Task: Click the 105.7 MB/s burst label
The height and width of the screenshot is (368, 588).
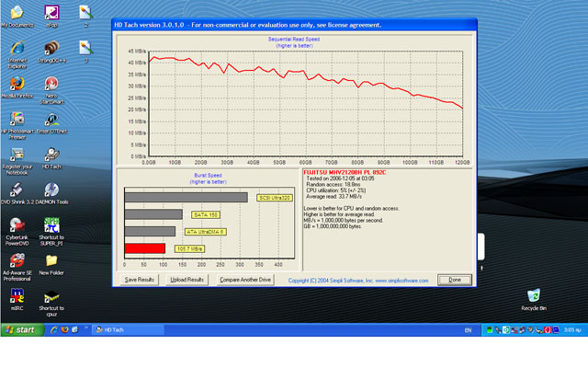Action: (x=189, y=248)
